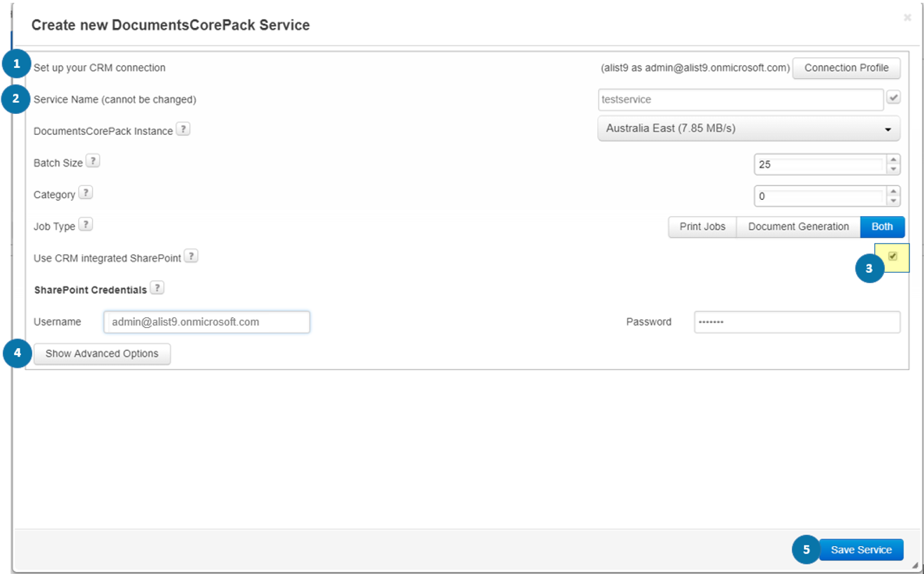Open help icon next to Batch Size
This screenshot has height=574, width=924.
[92, 162]
